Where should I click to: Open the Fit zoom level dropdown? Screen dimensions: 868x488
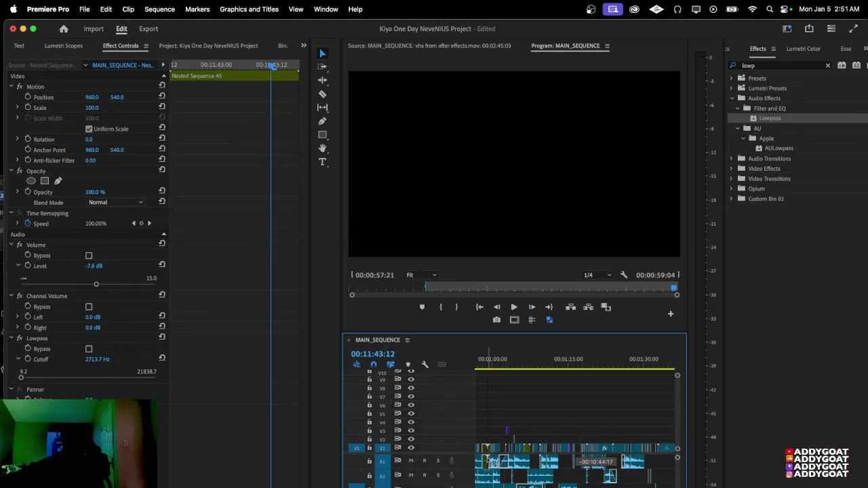tap(421, 275)
